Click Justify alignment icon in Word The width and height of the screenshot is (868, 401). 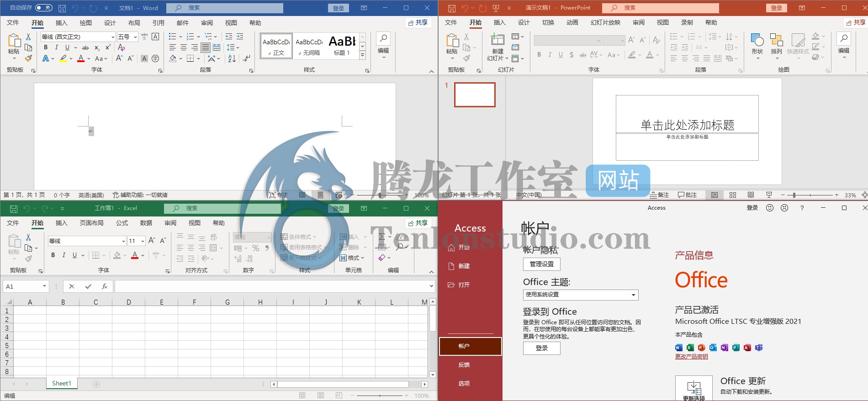pyautogui.click(x=206, y=47)
